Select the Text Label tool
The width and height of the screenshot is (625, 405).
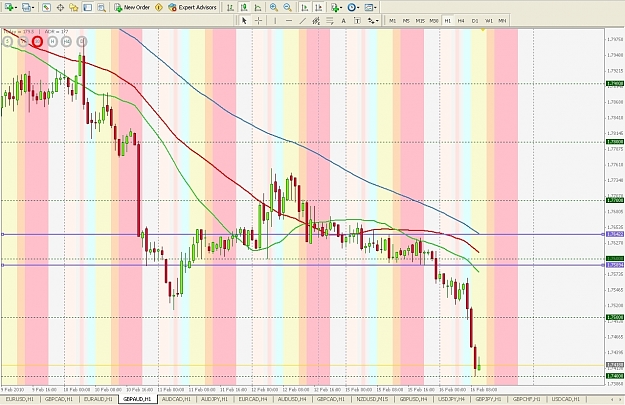357,21
